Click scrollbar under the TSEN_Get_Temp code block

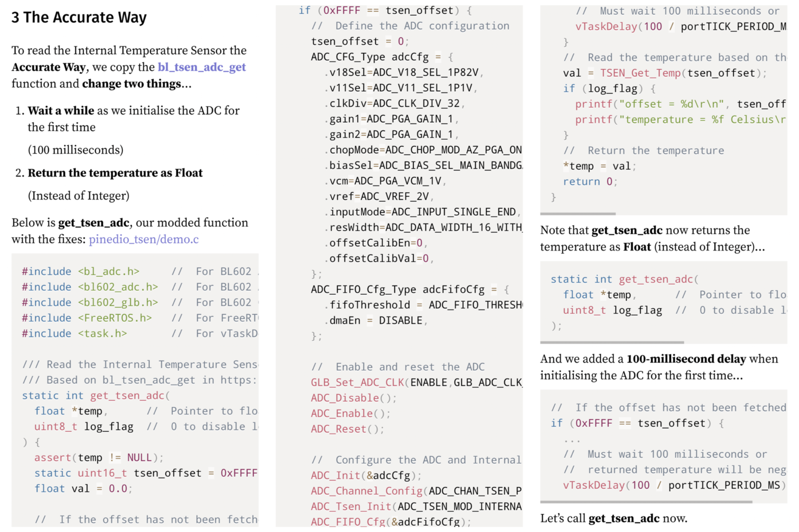point(578,214)
